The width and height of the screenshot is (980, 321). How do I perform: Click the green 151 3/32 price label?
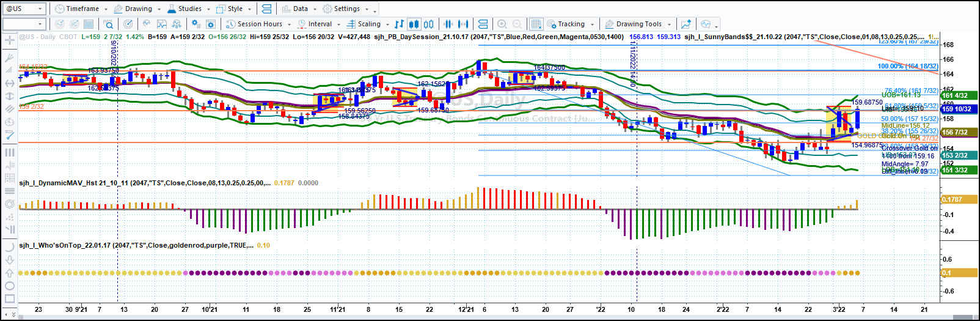coord(959,170)
